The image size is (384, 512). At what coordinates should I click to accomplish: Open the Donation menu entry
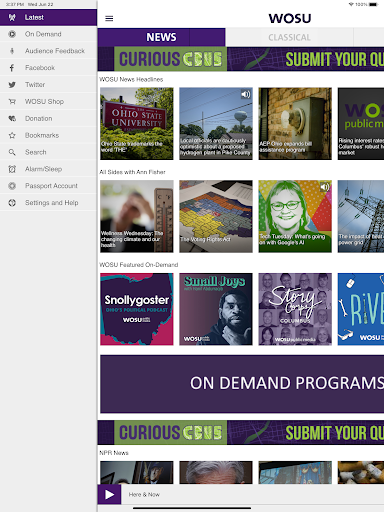pos(48,118)
